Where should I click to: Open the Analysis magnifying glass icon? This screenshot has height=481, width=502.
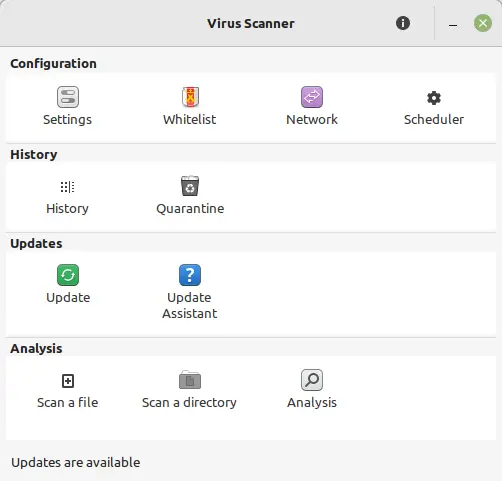(x=312, y=380)
